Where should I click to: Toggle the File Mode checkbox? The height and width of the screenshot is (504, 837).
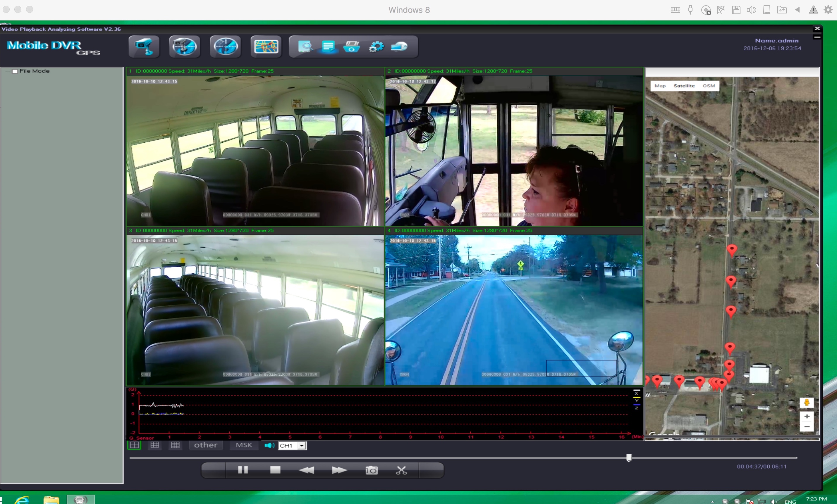15,71
